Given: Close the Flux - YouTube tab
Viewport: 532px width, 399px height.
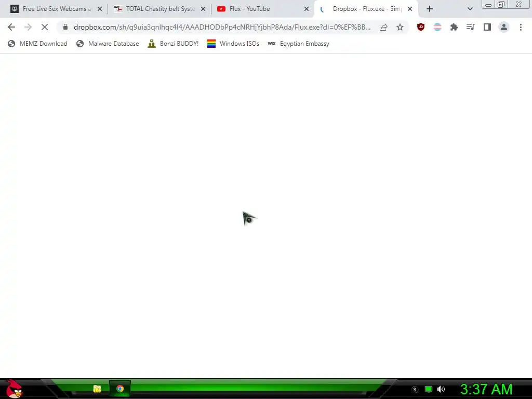Looking at the screenshot, I should (x=307, y=9).
